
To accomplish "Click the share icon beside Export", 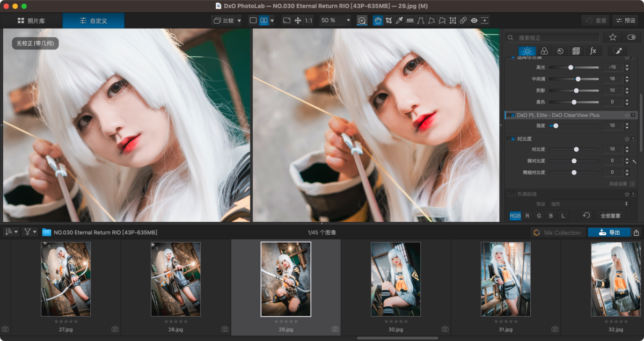I will tap(636, 233).
